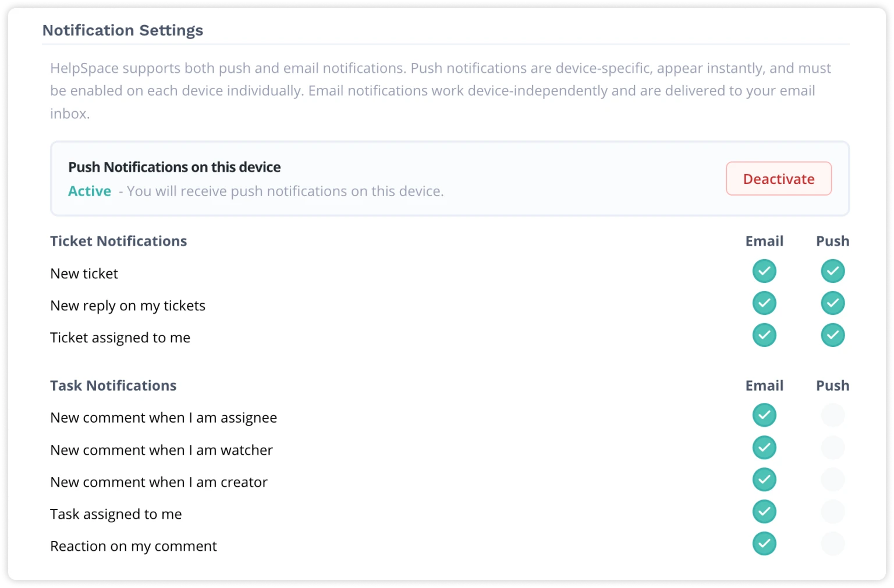Click the Email column header under Ticket Notifications
The image size is (894, 588).
coord(764,241)
